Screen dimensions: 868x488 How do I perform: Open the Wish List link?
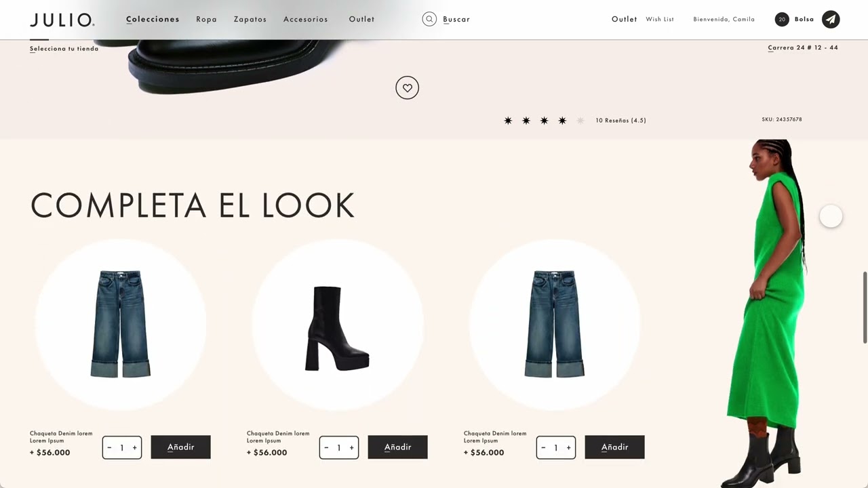click(x=660, y=19)
